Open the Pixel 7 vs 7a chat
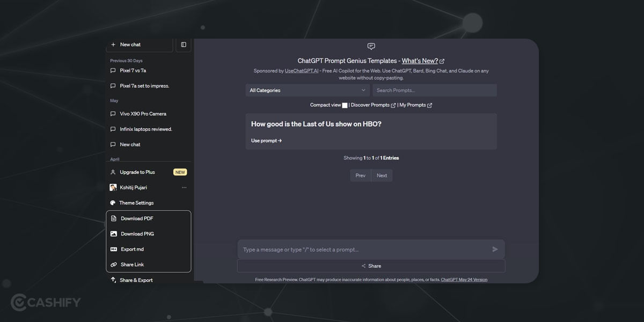Screen dimensions: 644x322 click(x=133, y=70)
